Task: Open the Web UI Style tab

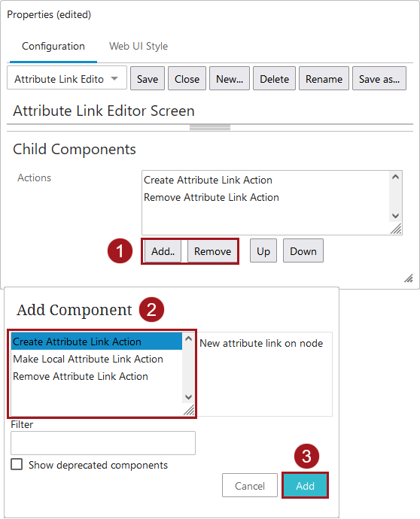Action: point(138,47)
